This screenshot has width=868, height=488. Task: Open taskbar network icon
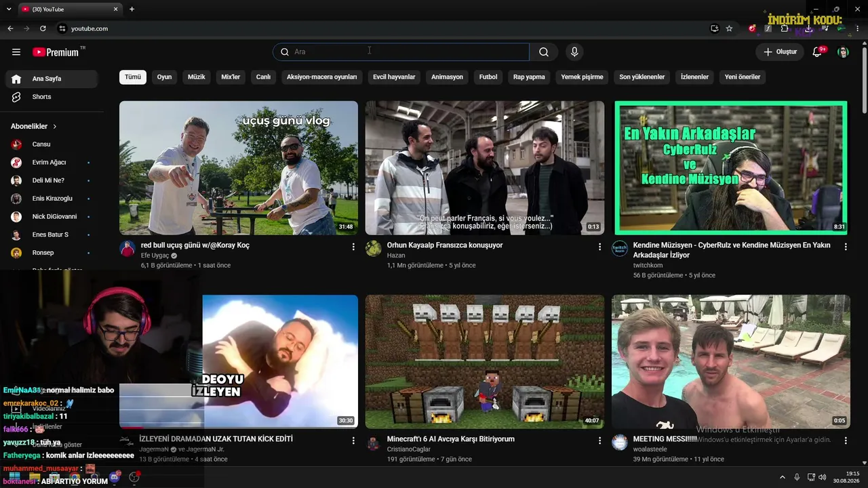pos(810,477)
